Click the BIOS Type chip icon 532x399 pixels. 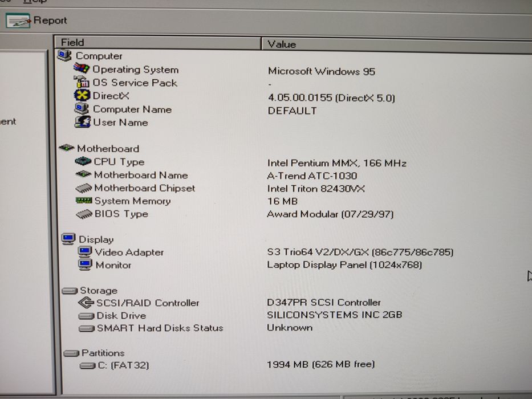84,214
